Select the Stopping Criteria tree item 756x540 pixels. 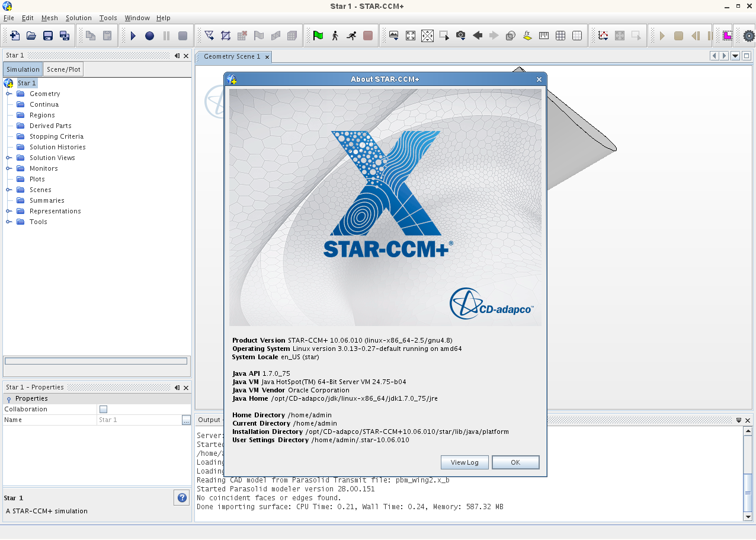(57, 136)
